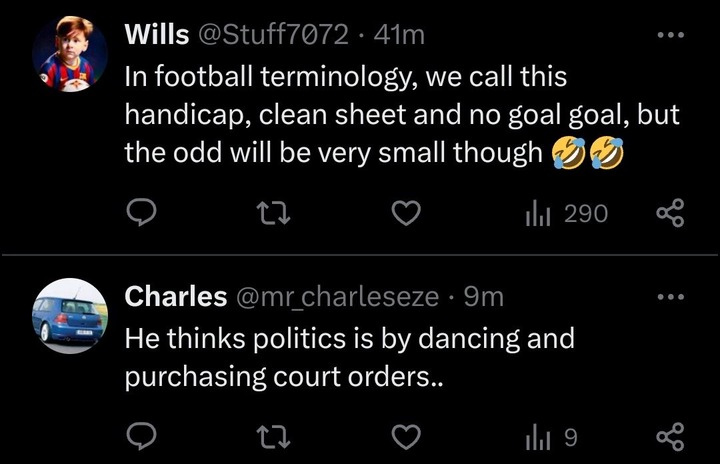
Task: Visit the @Stuff7072 handle link
Action: click(273, 34)
